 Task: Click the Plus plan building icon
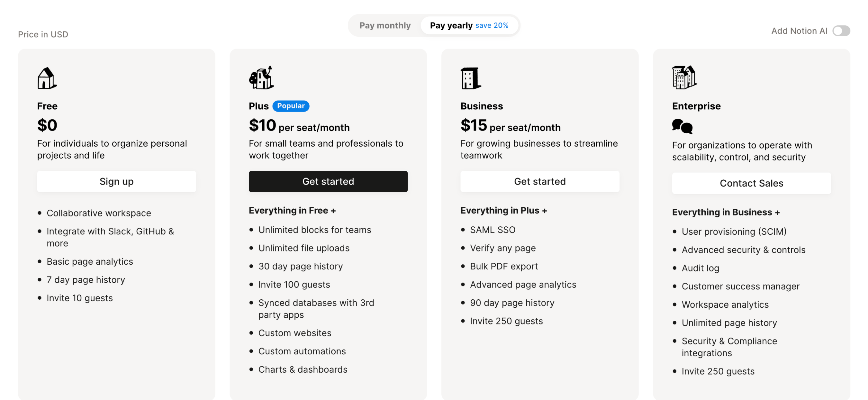click(x=262, y=78)
